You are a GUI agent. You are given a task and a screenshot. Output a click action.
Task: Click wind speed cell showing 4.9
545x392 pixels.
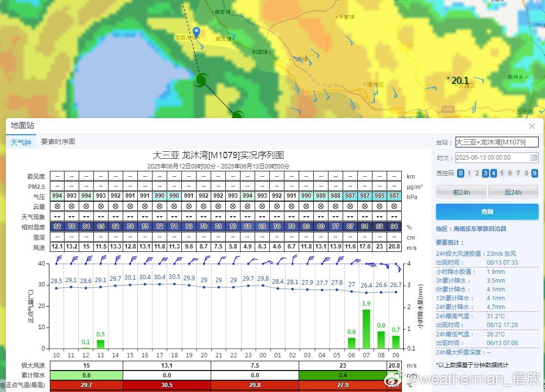[x=247, y=247]
